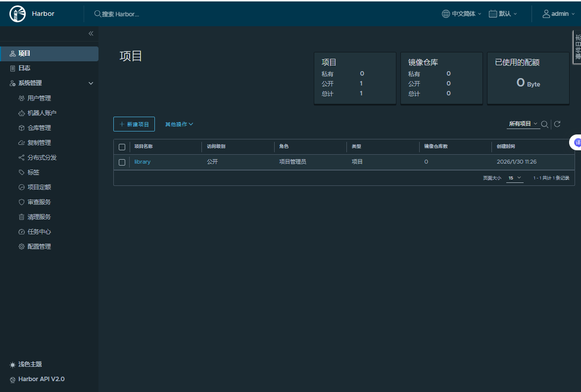581x392 pixels.
Task: Collapse the 系统管理 chevron
Action: 91,83
